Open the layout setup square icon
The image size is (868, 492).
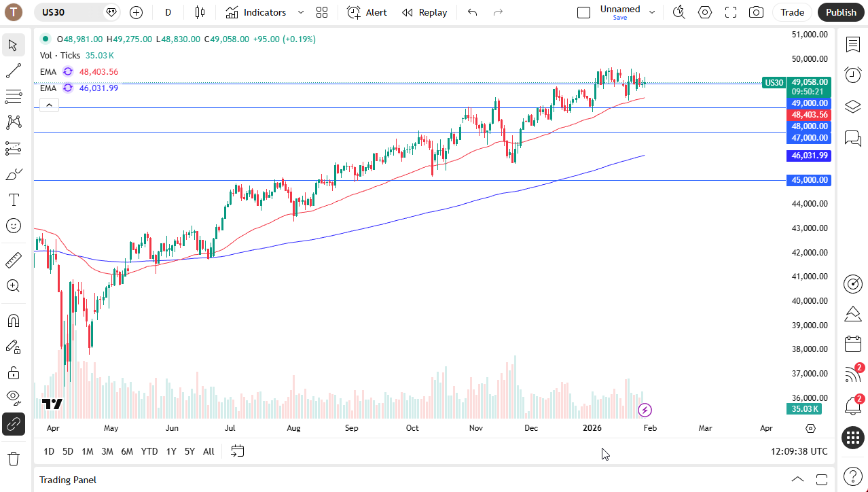click(x=583, y=12)
